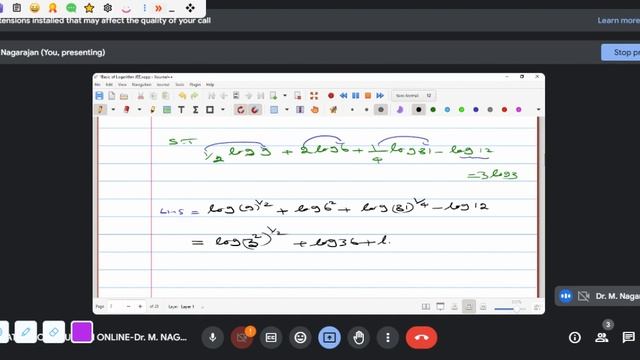Screen dimensions: 640x360
Task: Open a file with the folder icon
Action: point(124,96)
